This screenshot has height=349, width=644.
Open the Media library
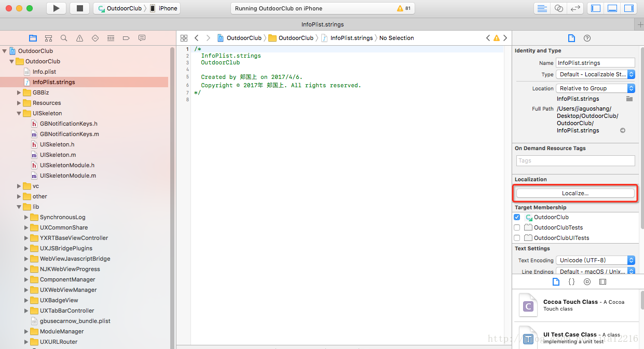(x=602, y=282)
